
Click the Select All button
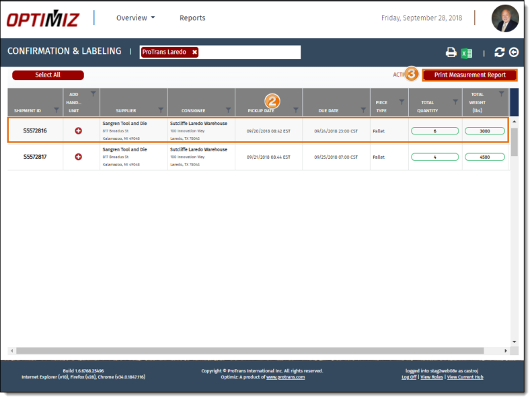pos(48,75)
